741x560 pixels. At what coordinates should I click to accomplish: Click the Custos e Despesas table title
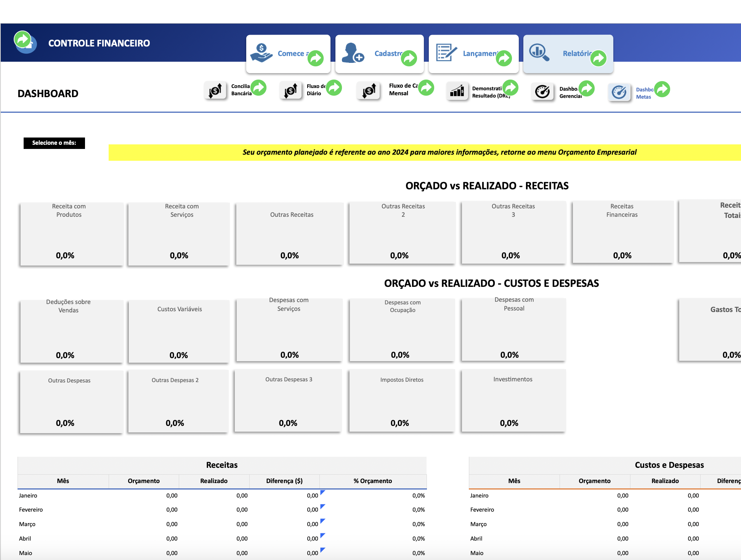coord(669,465)
